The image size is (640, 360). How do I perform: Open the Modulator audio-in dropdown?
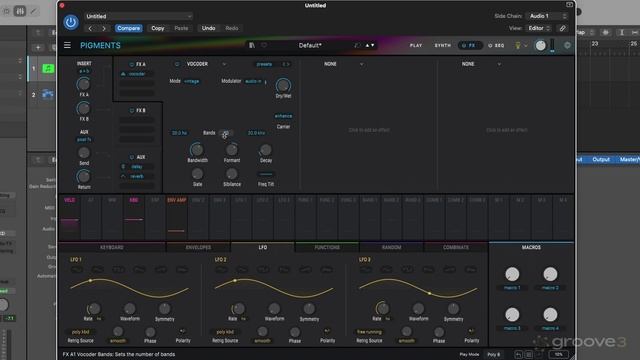(x=253, y=81)
